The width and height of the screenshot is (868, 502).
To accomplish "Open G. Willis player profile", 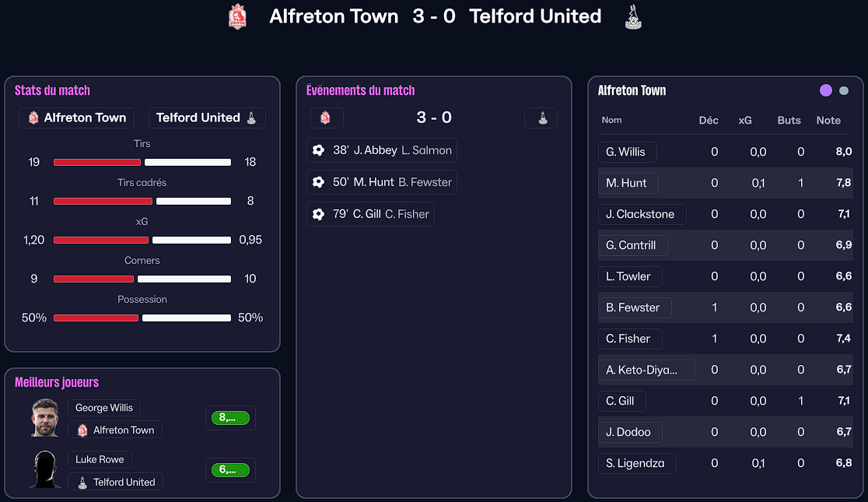I will pos(626,152).
